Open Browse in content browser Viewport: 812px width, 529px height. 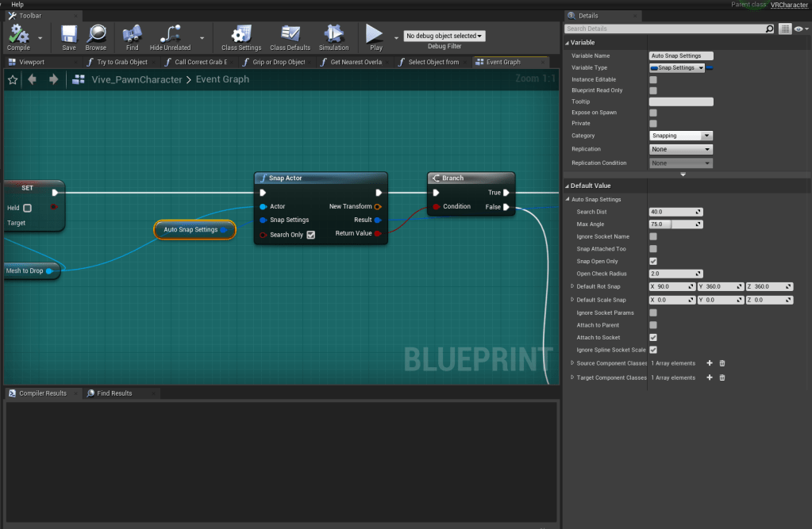[x=96, y=33]
